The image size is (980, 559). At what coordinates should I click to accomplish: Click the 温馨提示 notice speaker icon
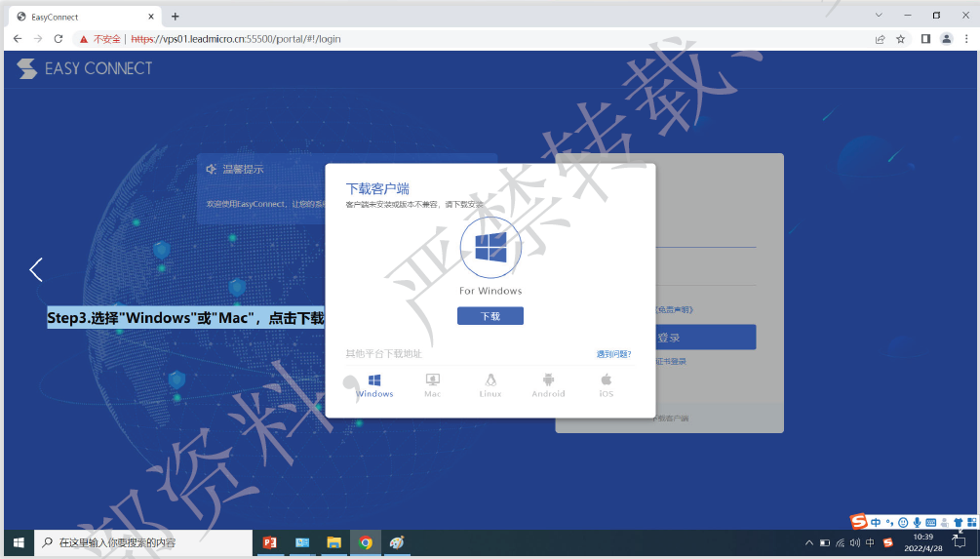[x=212, y=169]
